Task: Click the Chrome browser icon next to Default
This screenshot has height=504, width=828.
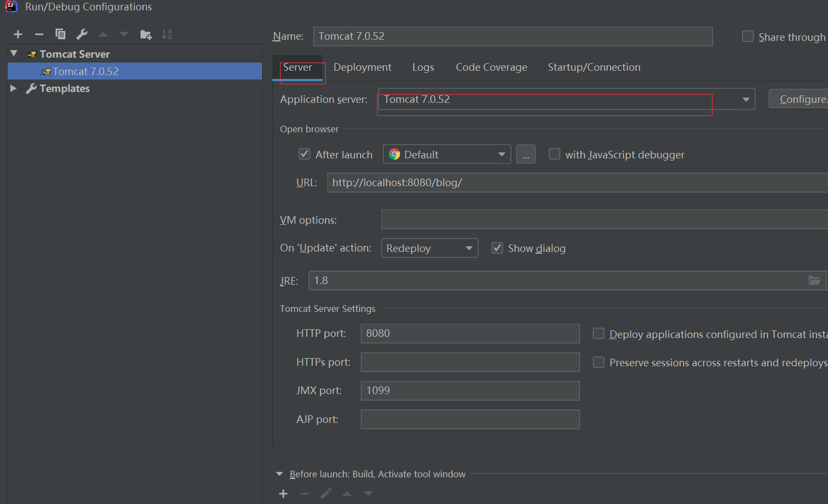Action: [x=394, y=154]
